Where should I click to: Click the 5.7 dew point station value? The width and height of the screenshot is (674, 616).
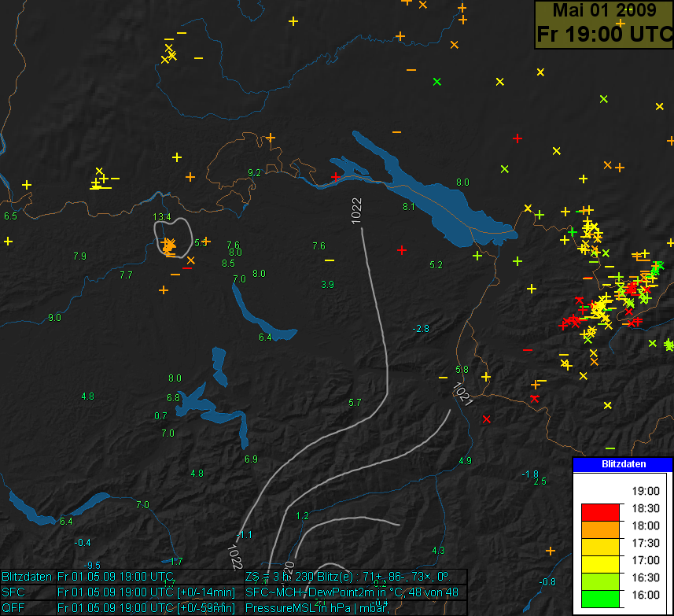tap(355, 403)
